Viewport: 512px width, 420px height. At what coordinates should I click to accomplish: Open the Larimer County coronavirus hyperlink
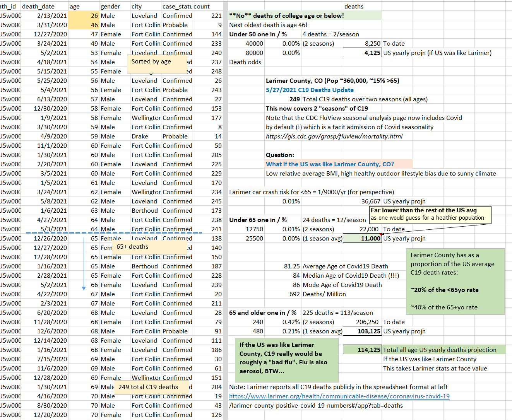[339, 396]
